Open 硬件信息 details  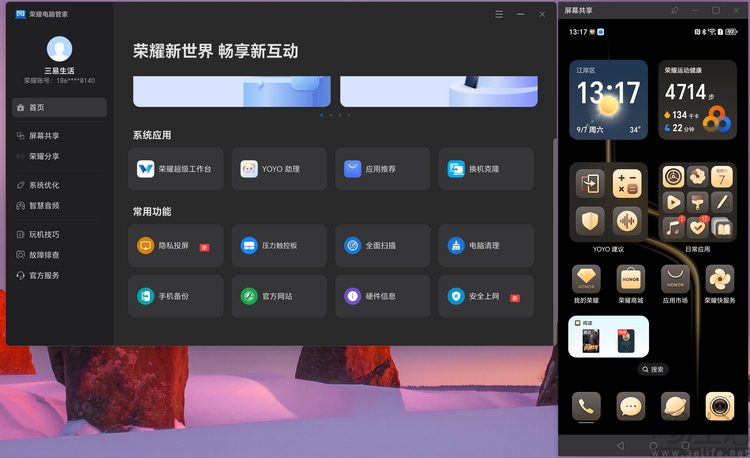[x=383, y=296]
